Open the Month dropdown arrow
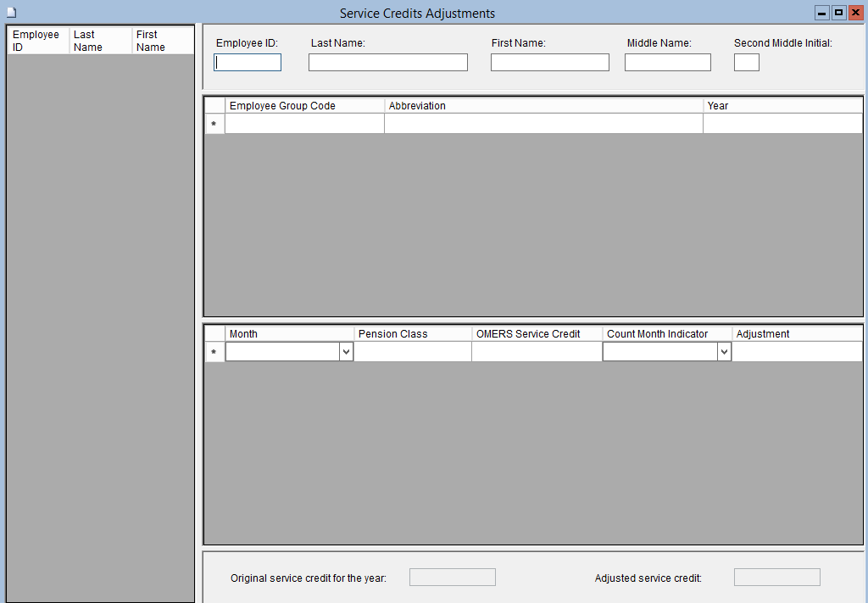The image size is (868, 603). point(346,352)
